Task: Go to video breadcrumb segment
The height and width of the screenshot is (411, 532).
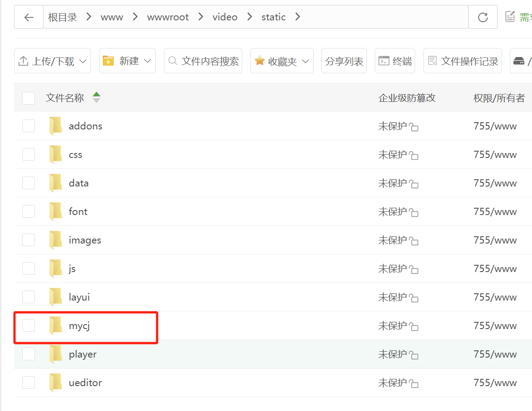Action: pos(225,17)
